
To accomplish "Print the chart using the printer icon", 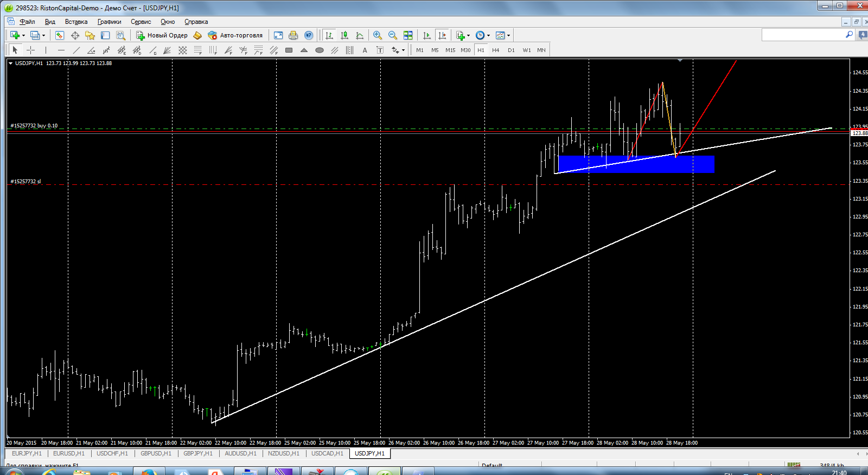I will (x=293, y=35).
